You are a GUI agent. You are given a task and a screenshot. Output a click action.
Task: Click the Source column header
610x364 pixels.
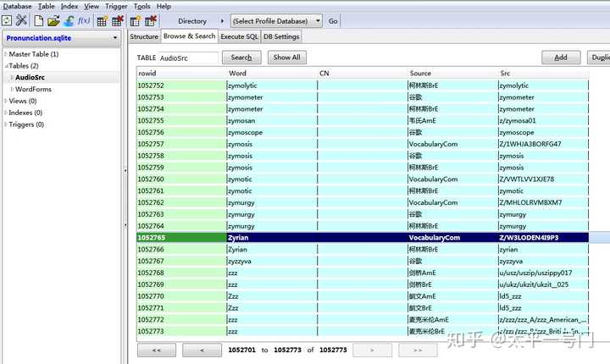pyautogui.click(x=452, y=73)
